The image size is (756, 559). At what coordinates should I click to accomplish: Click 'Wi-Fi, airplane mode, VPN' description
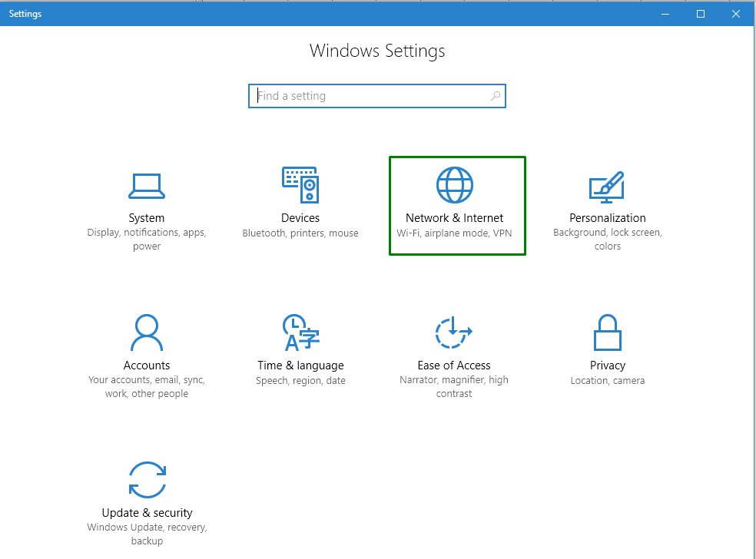click(x=454, y=233)
